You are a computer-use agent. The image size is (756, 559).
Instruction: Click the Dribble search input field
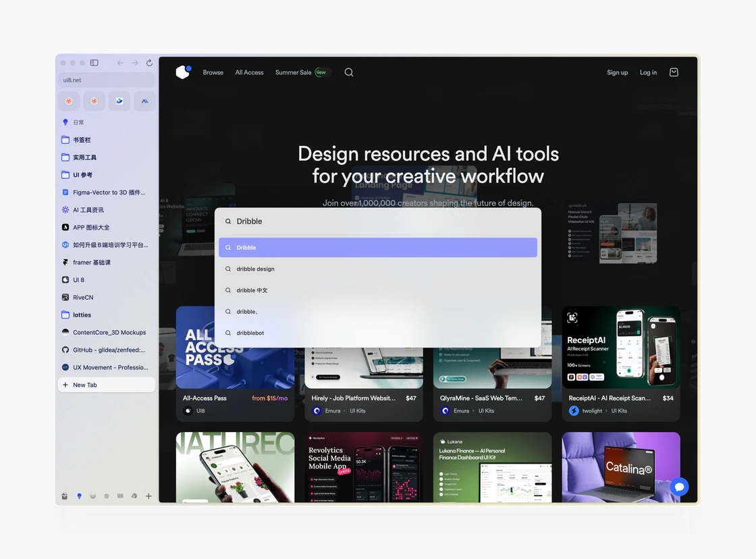coord(378,221)
